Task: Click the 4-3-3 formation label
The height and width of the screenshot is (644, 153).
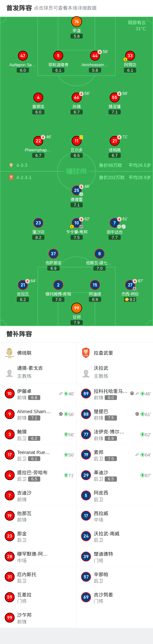Action: pyautogui.click(x=22, y=165)
